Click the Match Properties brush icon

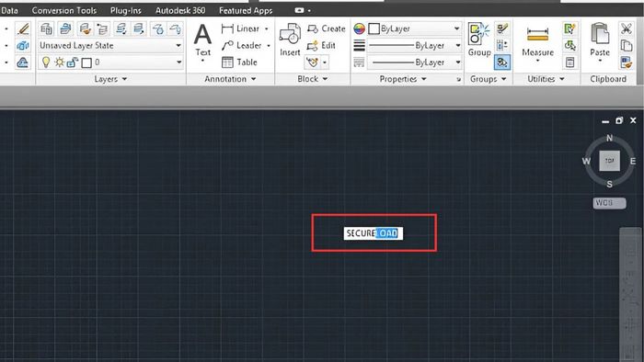pyautogui.click(x=23, y=28)
